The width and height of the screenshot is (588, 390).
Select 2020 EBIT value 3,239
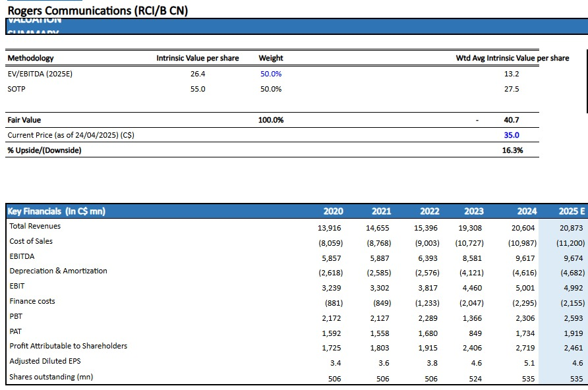332,288
